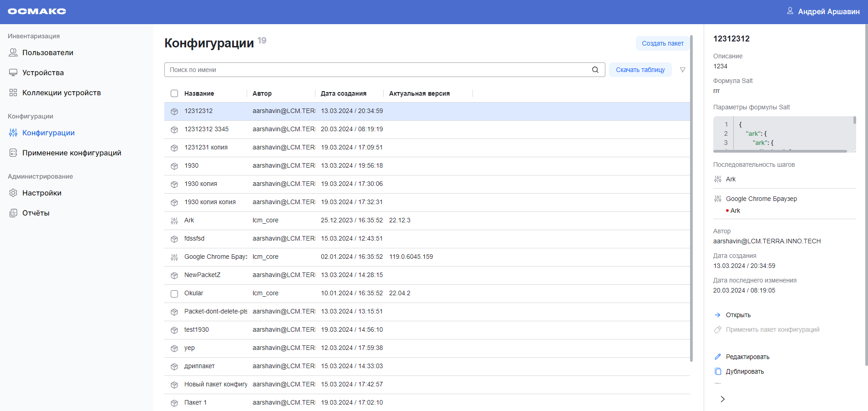
Task: Open Настройки via the gear icon
Action: [13, 193]
